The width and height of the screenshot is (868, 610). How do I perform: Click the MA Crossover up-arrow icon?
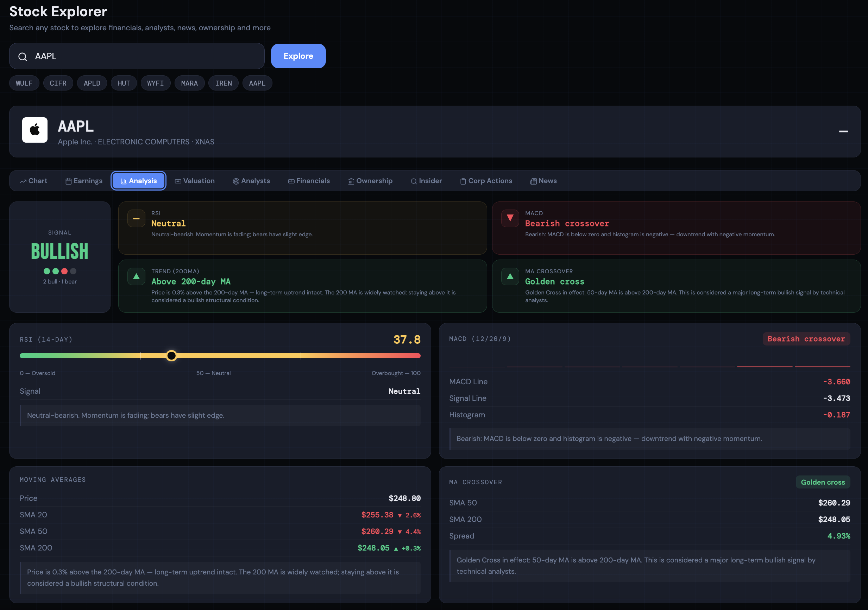tap(510, 276)
